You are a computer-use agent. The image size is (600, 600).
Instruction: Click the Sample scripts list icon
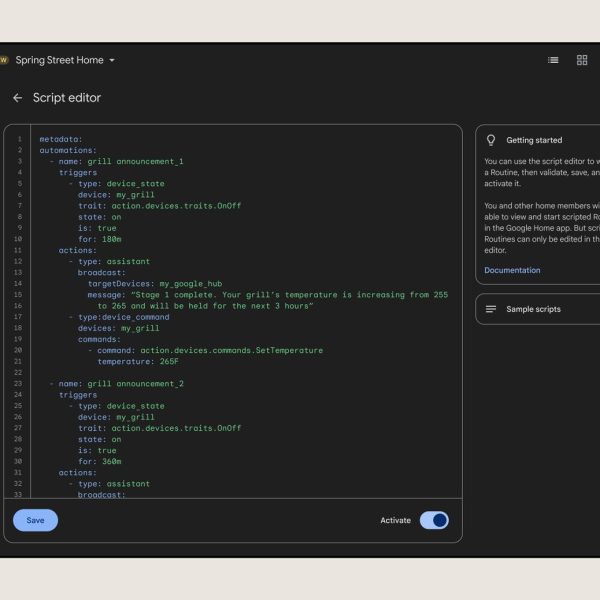pyautogui.click(x=491, y=309)
